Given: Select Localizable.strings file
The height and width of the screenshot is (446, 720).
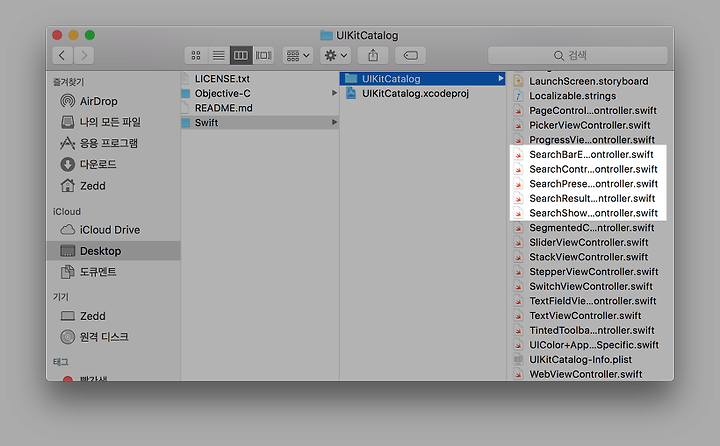Looking at the screenshot, I should (590, 96).
